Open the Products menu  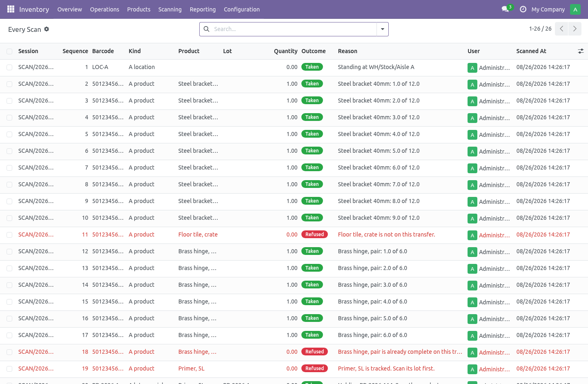(x=139, y=9)
